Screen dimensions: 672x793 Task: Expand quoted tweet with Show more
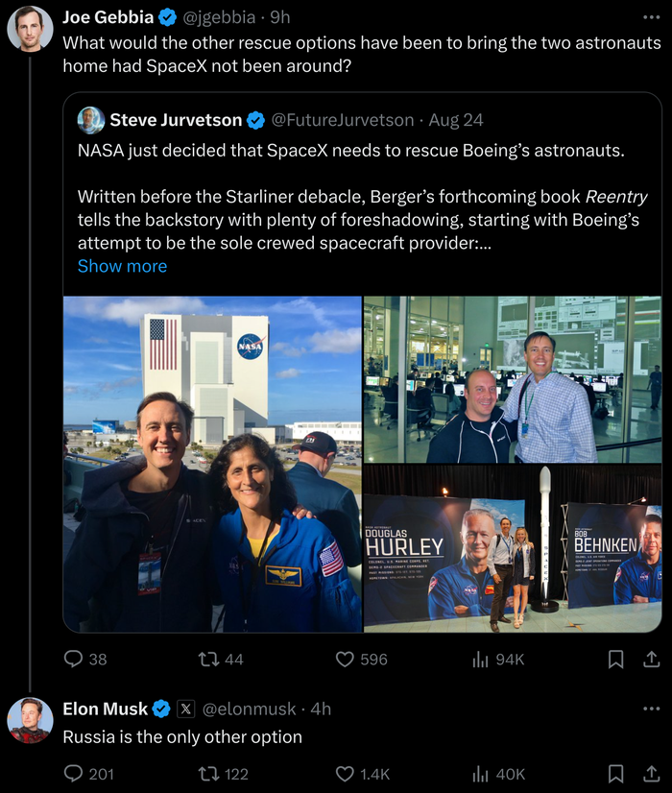click(x=122, y=266)
